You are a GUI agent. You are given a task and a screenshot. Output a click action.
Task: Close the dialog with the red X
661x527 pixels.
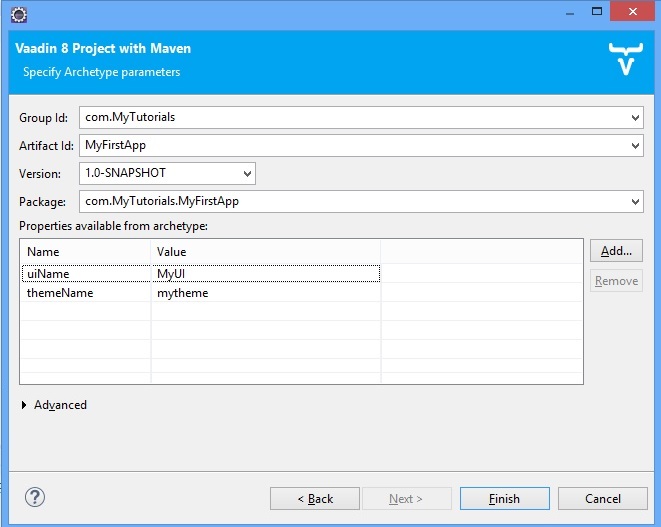pos(632,11)
